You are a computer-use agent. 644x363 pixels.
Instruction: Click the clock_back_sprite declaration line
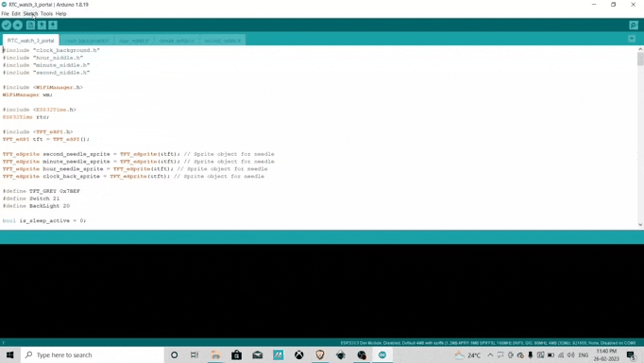(x=133, y=176)
